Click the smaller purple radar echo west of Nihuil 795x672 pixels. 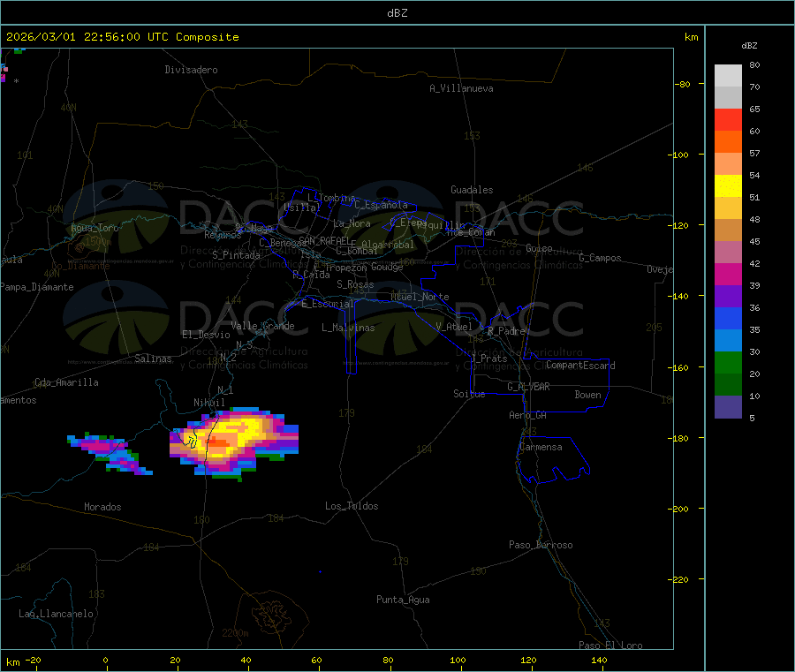point(109,452)
